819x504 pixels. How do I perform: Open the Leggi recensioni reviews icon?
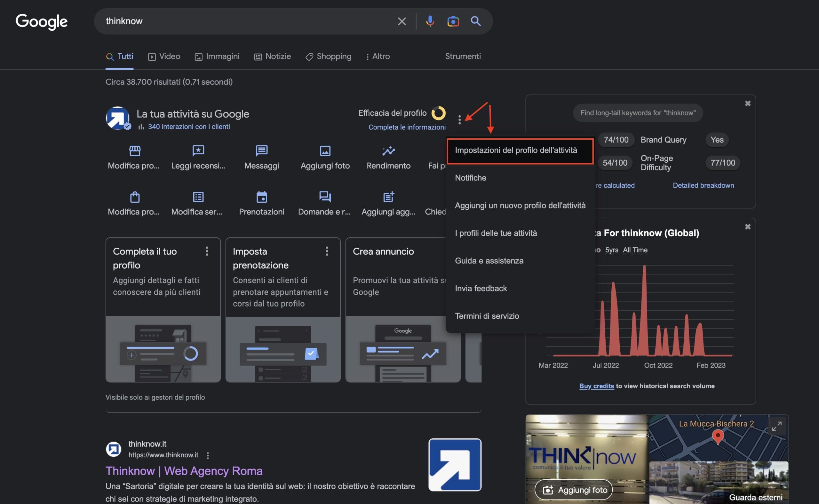tap(197, 151)
